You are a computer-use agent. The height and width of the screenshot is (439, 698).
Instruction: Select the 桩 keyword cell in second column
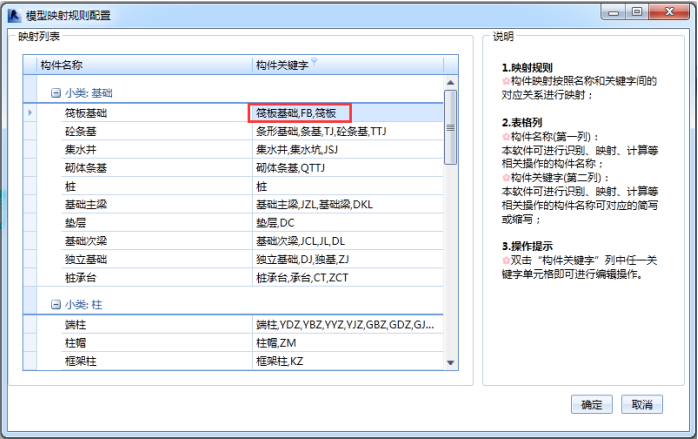tap(348, 186)
